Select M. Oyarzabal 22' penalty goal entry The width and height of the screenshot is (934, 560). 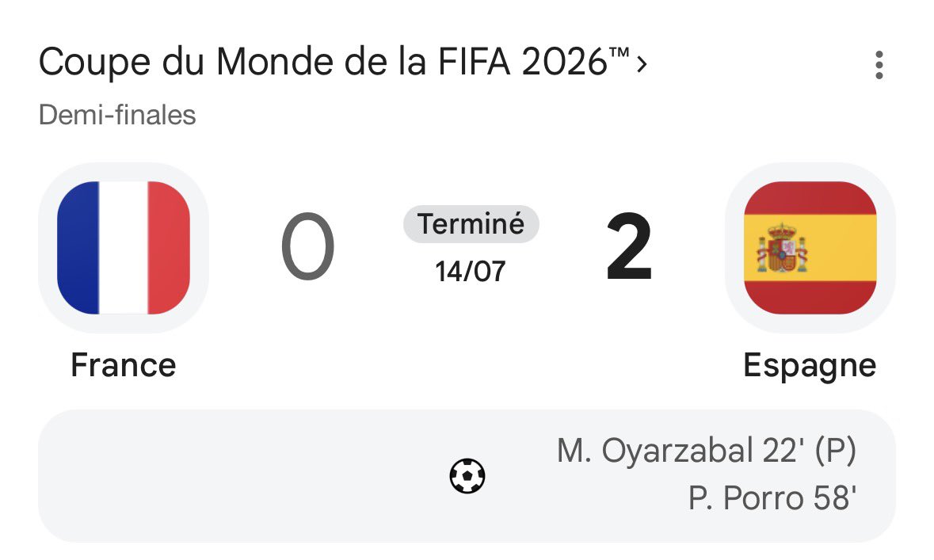[x=707, y=451]
